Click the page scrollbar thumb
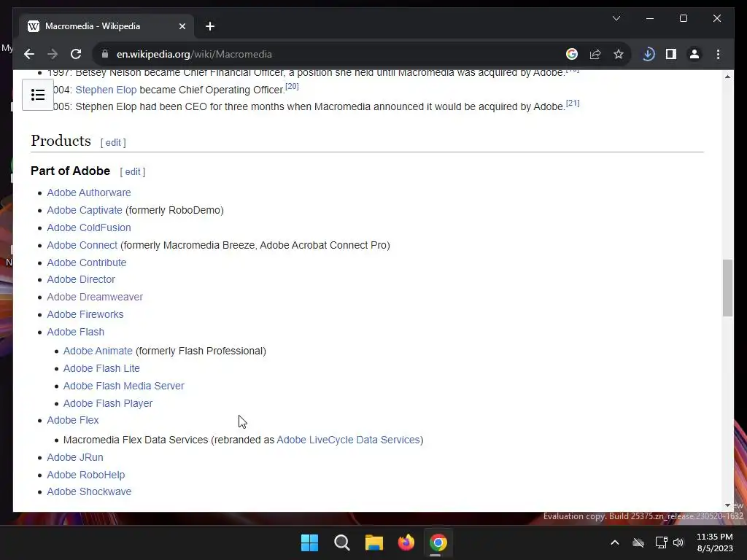 727,288
